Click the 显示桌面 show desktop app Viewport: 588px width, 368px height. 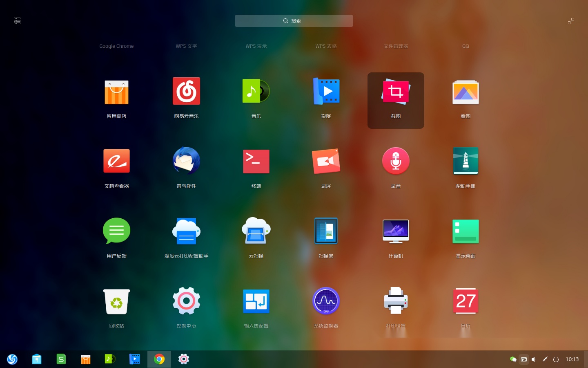(x=465, y=231)
